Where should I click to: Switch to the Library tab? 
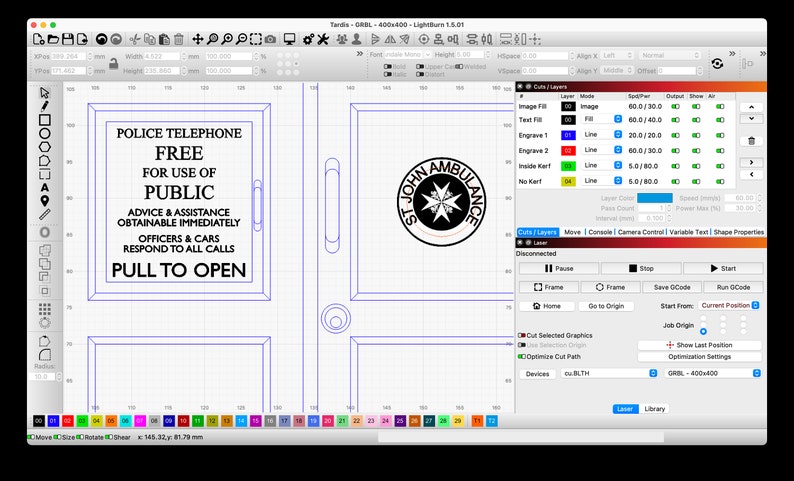(654, 409)
